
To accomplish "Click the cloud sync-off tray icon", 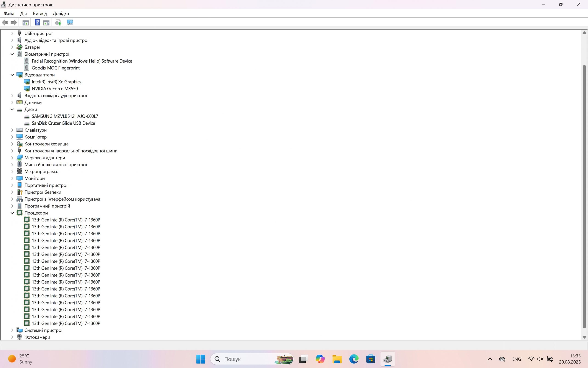I will (502, 359).
